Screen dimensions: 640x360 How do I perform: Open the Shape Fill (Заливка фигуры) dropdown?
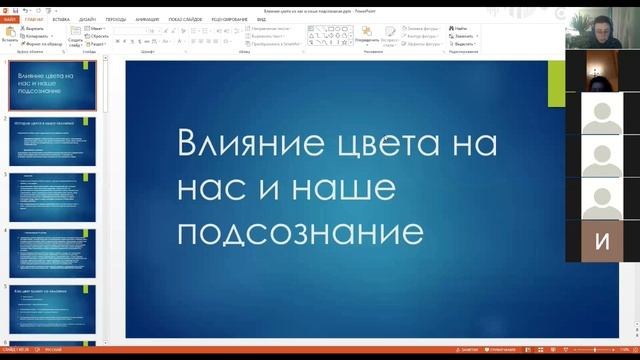point(421,29)
